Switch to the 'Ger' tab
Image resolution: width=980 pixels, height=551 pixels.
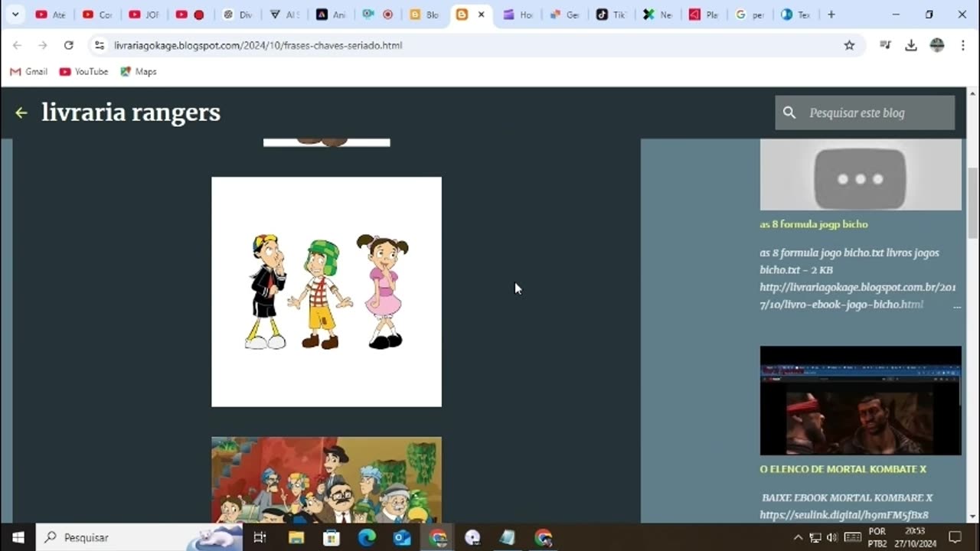click(565, 15)
